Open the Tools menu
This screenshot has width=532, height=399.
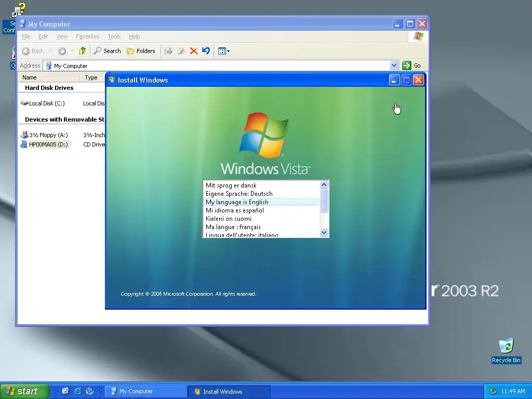pyautogui.click(x=114, y=36)
